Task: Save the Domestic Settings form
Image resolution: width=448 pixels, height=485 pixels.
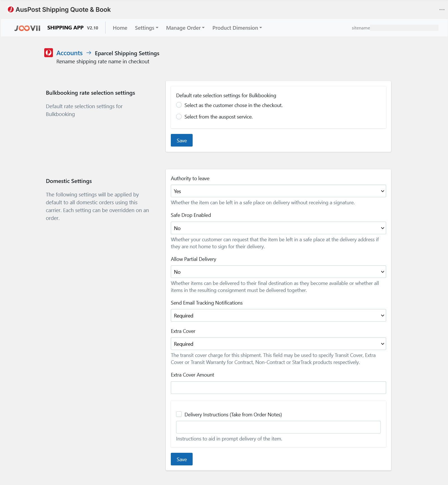Action: point(182,459)
